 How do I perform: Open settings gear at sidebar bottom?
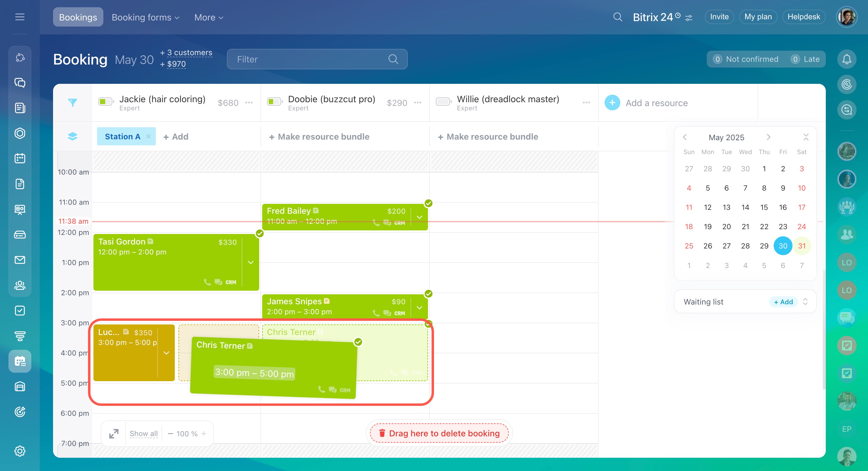(x=20, y=451)
